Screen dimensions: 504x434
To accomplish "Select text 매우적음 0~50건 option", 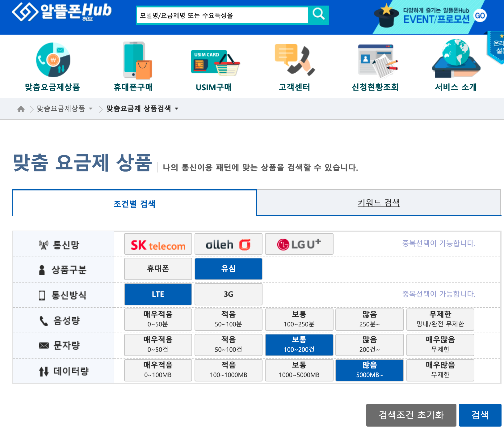I will tap(158, 345).
